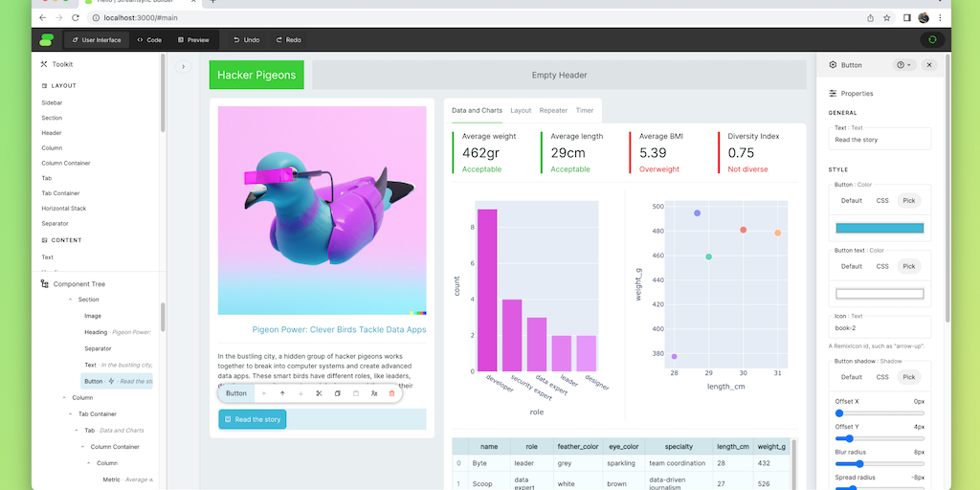The image size is (980, 490).
Task: Click the cut scissors icon in component toolbar
Action: click(319, 393)
